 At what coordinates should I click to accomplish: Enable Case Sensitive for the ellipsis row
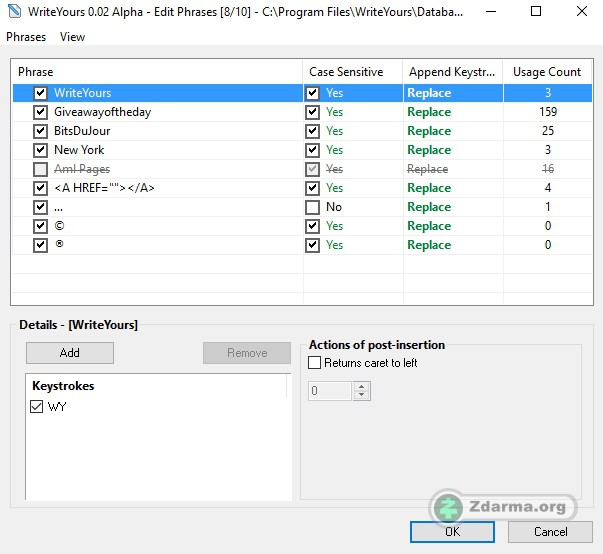312,207
